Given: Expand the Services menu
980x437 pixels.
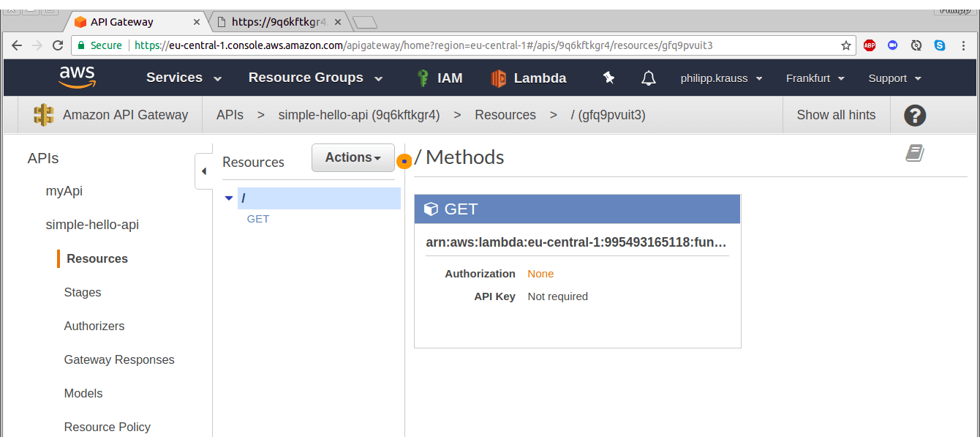Looking at the screenshot, I should click(x=184, y=78).
